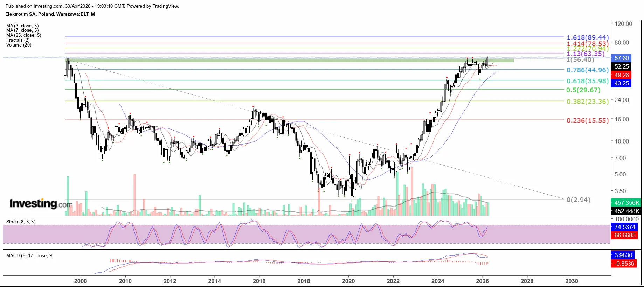Toggle the MA (25, close, 5) label

[23, 35]
